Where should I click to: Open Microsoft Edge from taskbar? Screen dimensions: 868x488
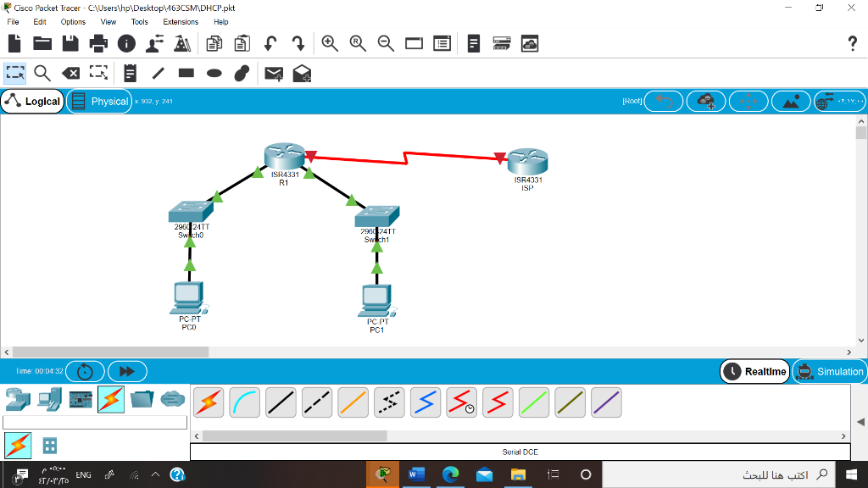click(x=450, y=474)
